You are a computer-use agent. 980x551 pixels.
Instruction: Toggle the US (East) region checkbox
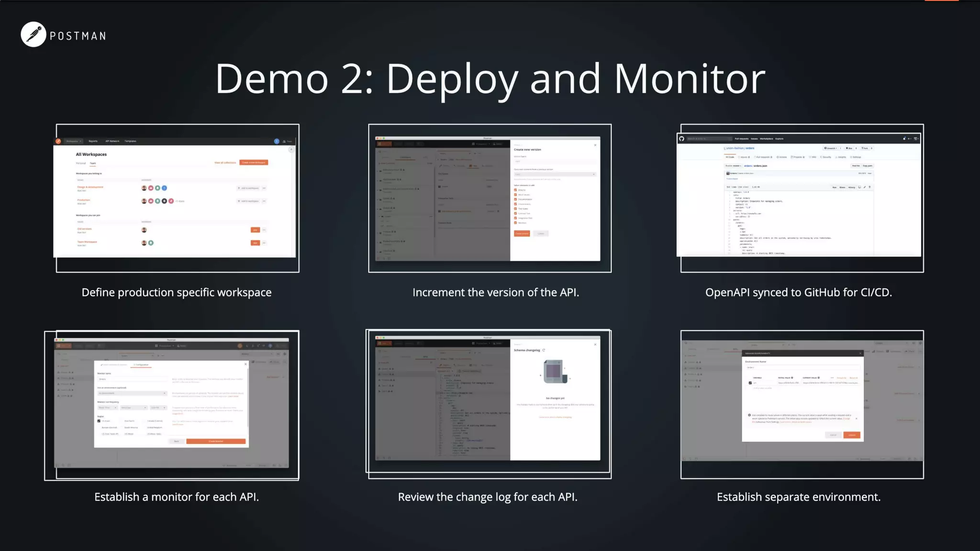[99, 421]
